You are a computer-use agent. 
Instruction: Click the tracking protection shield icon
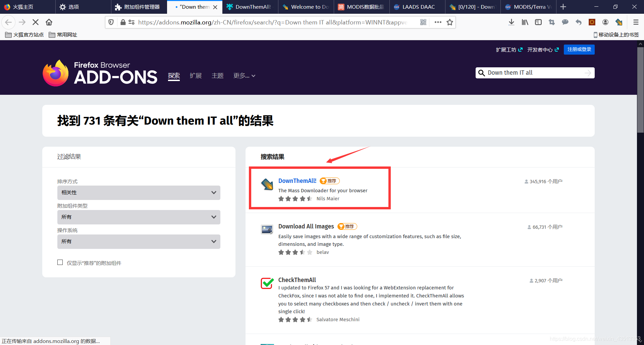(111, 22)
